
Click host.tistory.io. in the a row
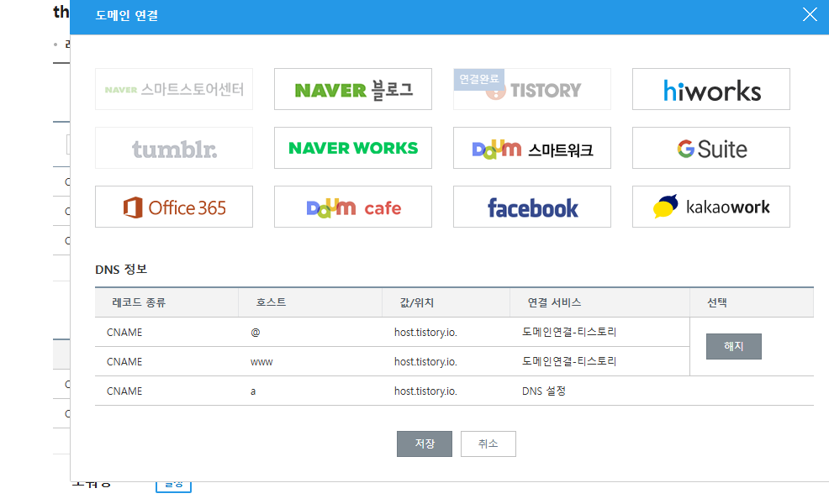(425, 391)
